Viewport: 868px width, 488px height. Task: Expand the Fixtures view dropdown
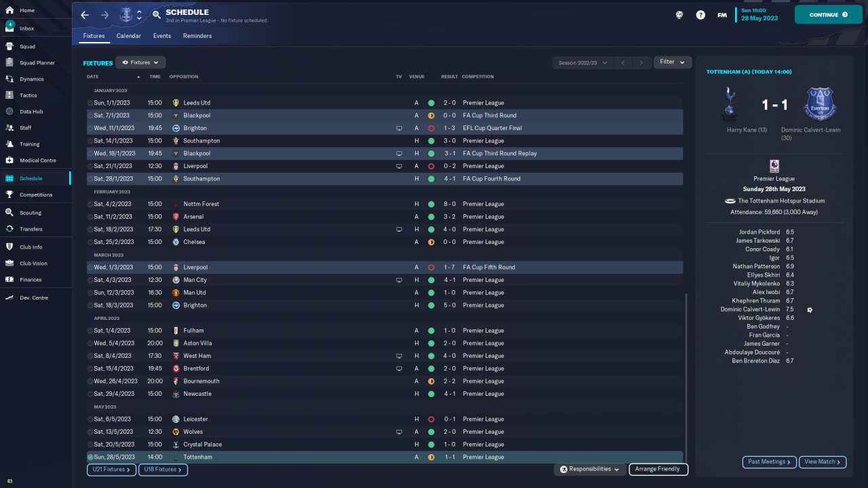(141, 62)
